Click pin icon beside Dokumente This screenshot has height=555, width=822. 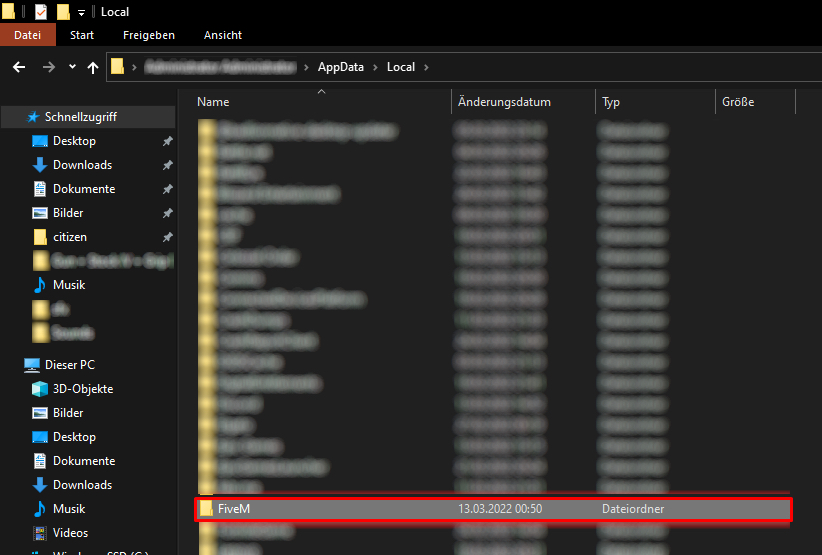(x=167, y=189)
